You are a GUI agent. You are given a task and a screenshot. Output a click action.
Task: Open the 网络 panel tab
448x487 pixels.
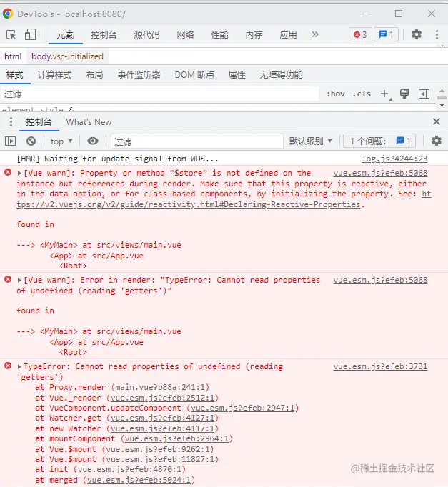[186, 35]
